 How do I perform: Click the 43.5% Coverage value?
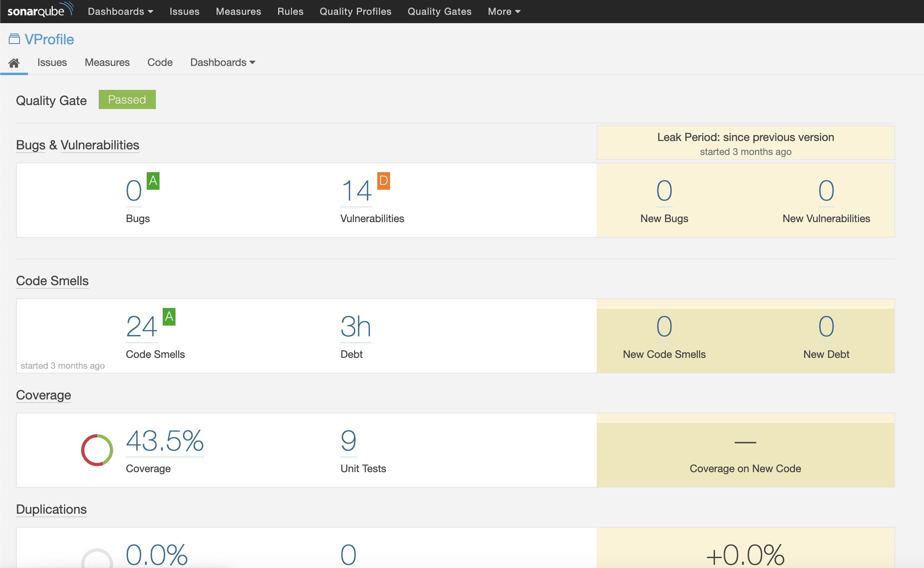point(164,442)
